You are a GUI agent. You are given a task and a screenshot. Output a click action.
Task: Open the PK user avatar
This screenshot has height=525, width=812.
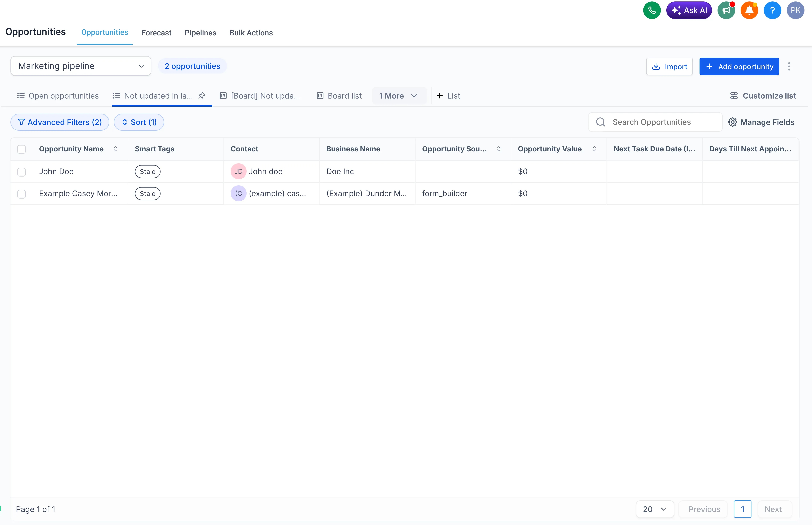[795, 10]
